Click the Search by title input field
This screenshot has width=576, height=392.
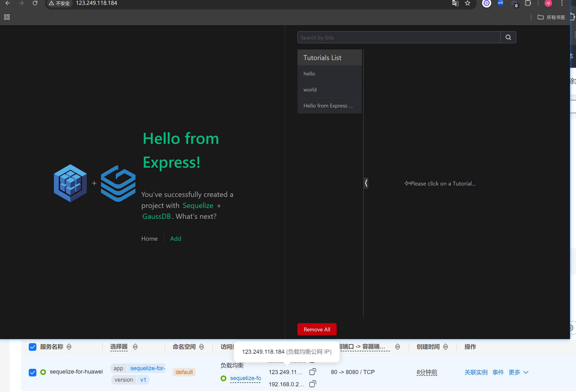[399, 37]
